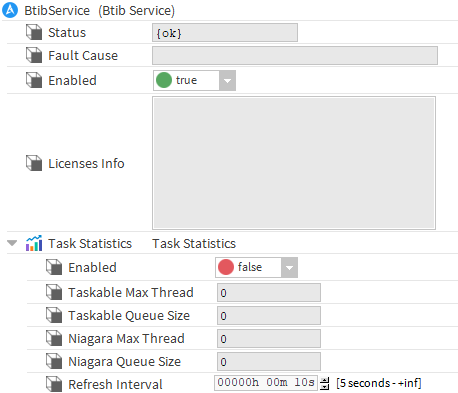Click the Status {ok} field
The width and height of the screenshot is (458, 393).
tap(225, 33)
